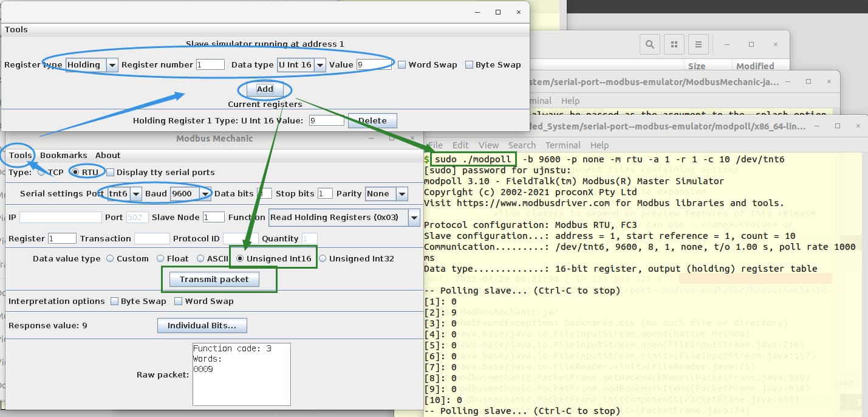Click the Transaction field
This screenshot has width=868, height=417.
[152, 238]
